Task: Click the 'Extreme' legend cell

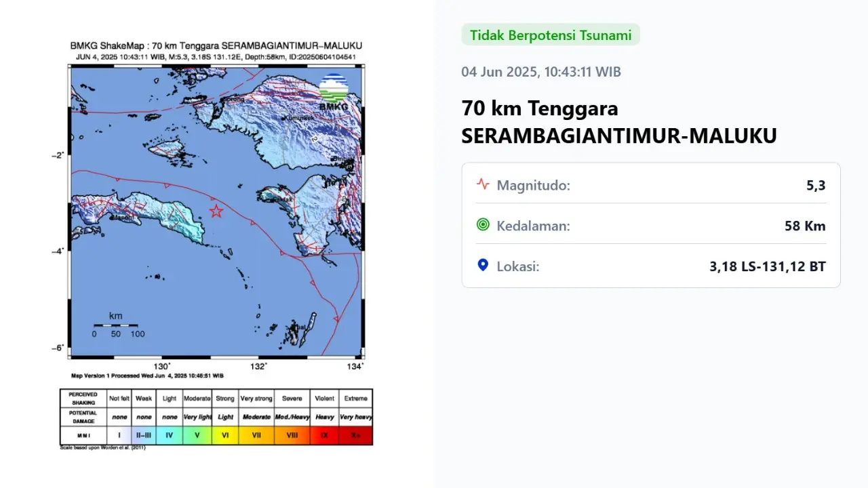Action: (x=355, y=399)
